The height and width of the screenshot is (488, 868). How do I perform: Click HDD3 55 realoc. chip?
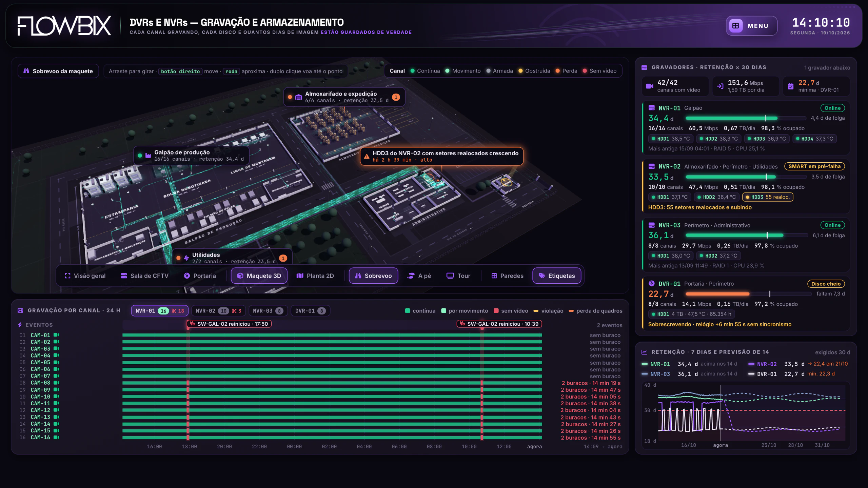click(x=768, y=197)
